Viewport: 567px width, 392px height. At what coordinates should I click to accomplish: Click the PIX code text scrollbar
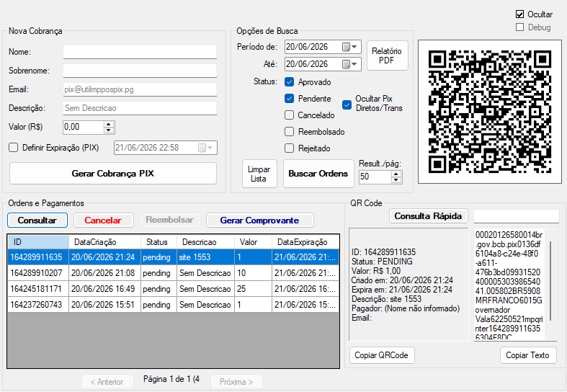(x=550, y=280)
